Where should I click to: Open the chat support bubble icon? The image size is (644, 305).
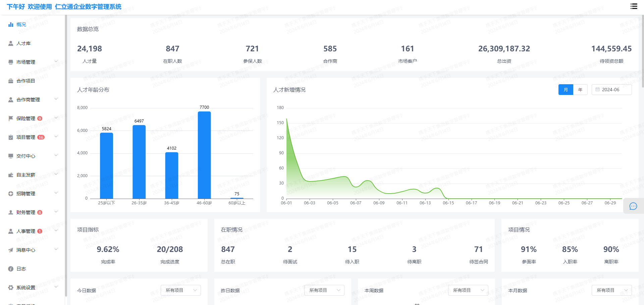click(633, 206)
